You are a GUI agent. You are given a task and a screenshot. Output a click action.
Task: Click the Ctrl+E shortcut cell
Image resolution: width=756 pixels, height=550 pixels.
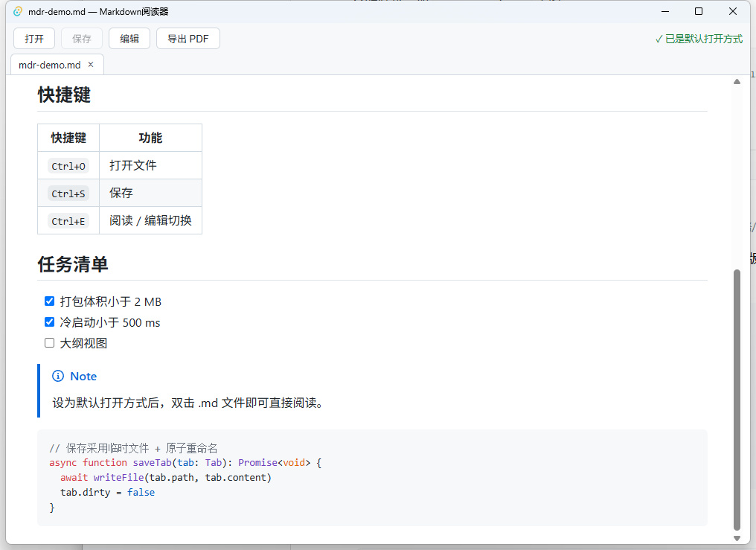click(68, 220)
